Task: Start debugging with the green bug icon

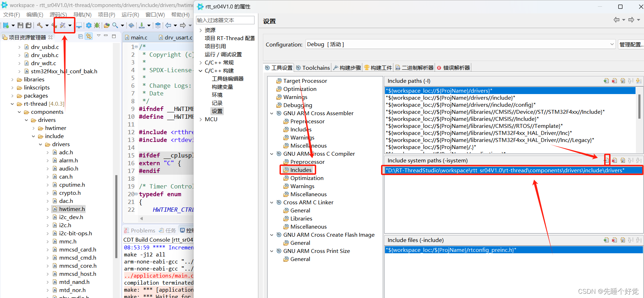Action: tap(97, 25)
